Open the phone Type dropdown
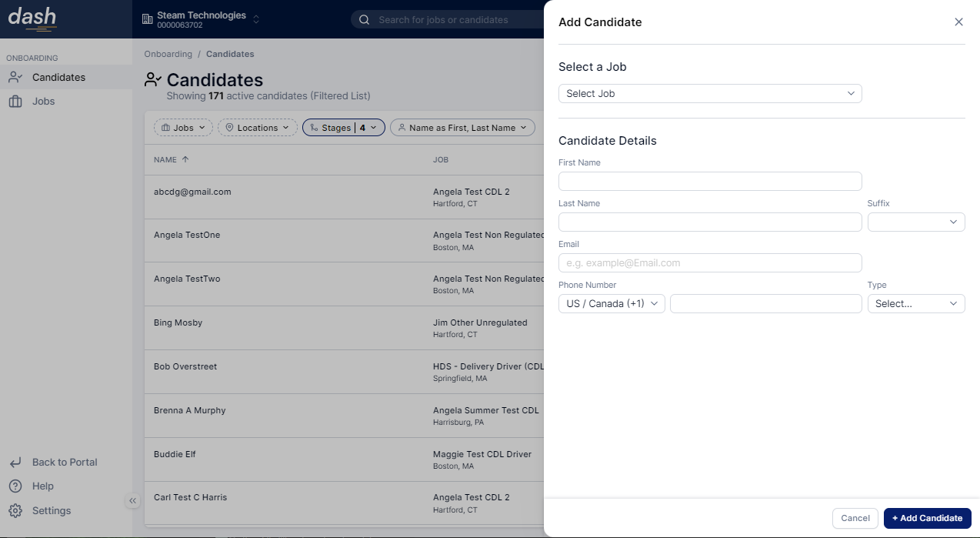Viewport: 980px width, 538px height. click(x=915, y=303)
